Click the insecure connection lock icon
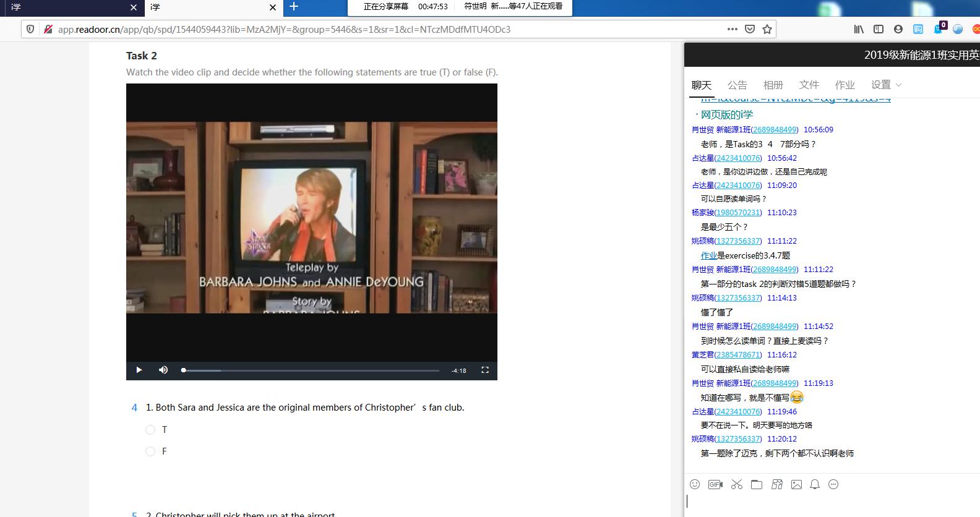This screenshot has width=980, height=517. click(48, 29)
